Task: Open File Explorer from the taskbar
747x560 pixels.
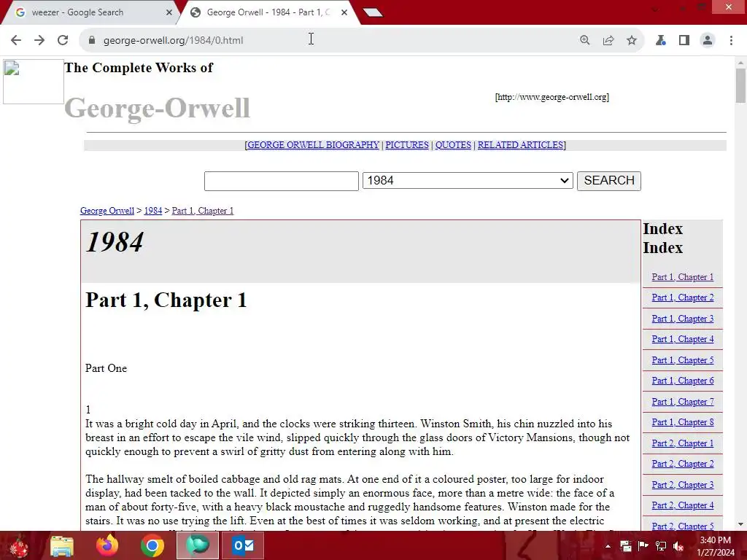Action: (62, 545)
